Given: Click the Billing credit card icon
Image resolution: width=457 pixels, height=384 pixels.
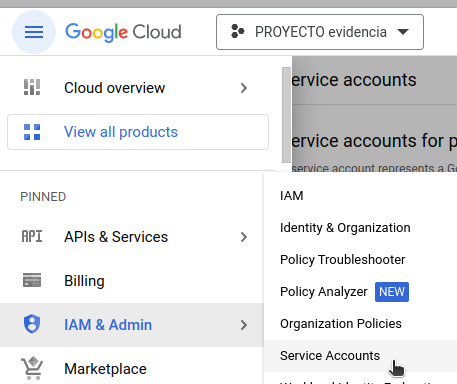Looking at the screenshot, I should pyautogui.click(x=32, y=280).
